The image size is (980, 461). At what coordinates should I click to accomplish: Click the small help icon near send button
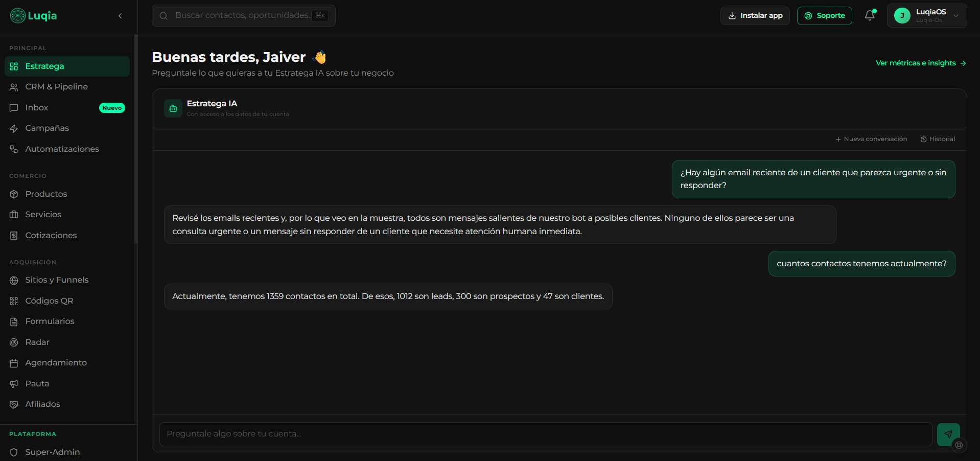[959, 445]
